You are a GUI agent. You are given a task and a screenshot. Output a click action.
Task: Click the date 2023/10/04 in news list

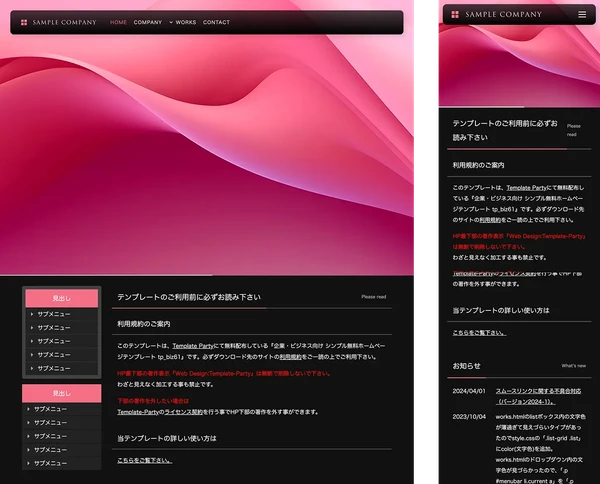coord(469,417)
